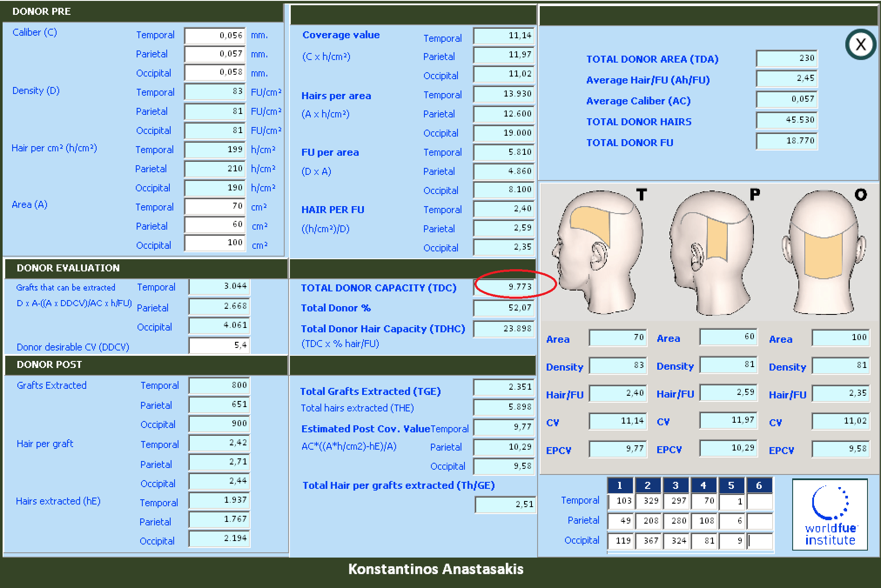This screenshot has height=588, width=881.
Task: Click column header 1 in graft table
Action: (620, 485)
